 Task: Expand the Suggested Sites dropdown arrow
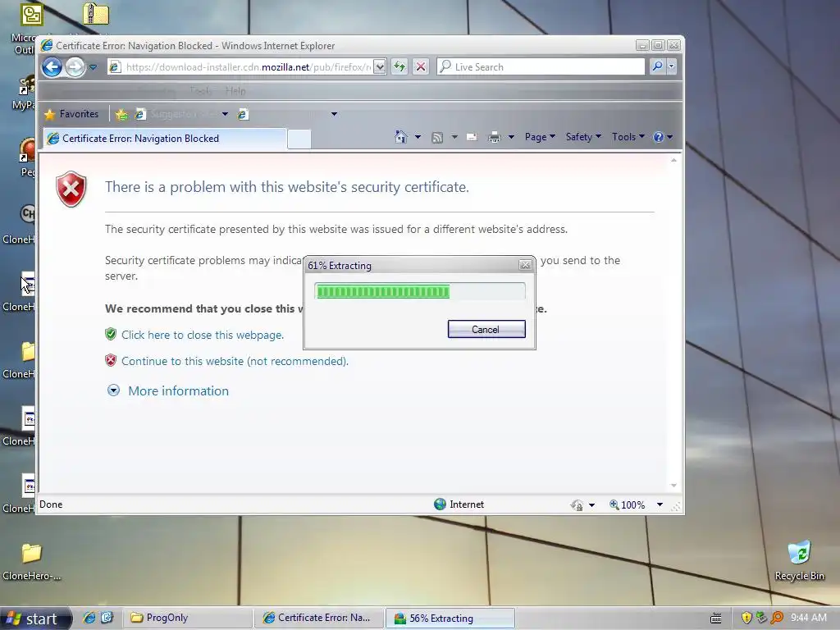coord(225,114)
